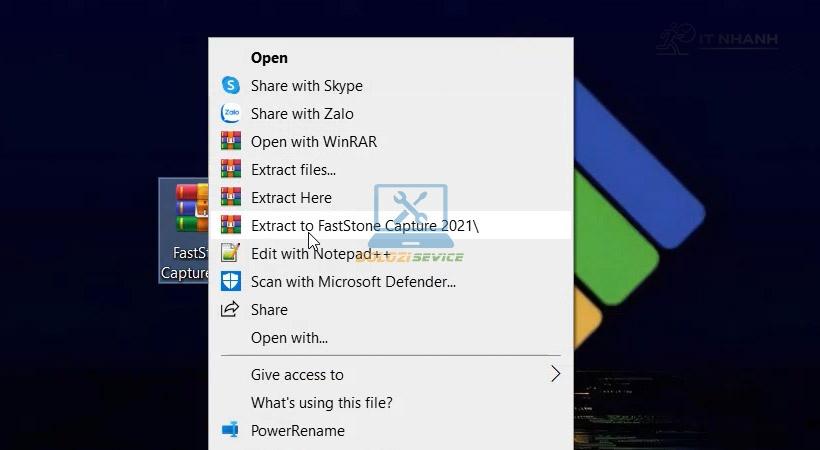The width and height of the screenshot is (820, 450).
Task: Choose Open at top of context menu
Action: pyautogui.click(x=269, y=58)
